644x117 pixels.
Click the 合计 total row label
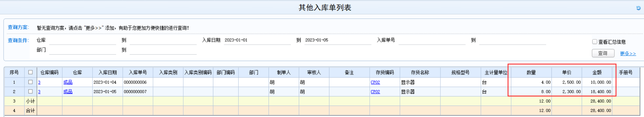(x=30, y=110)
